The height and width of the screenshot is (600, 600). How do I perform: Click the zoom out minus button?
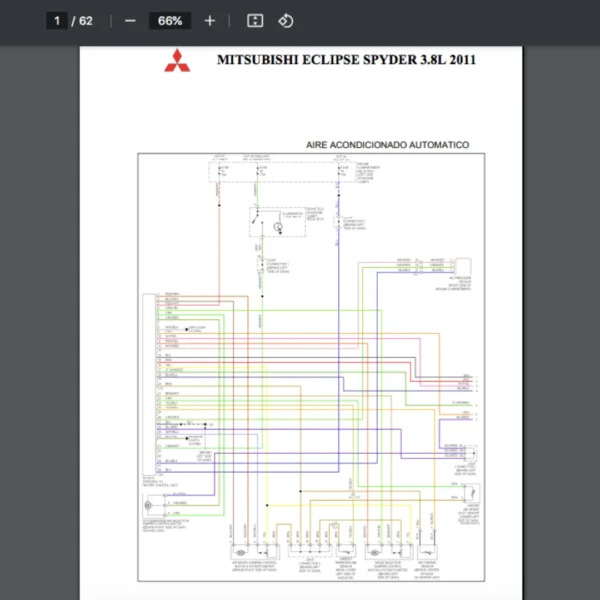(x=130, y=21)
